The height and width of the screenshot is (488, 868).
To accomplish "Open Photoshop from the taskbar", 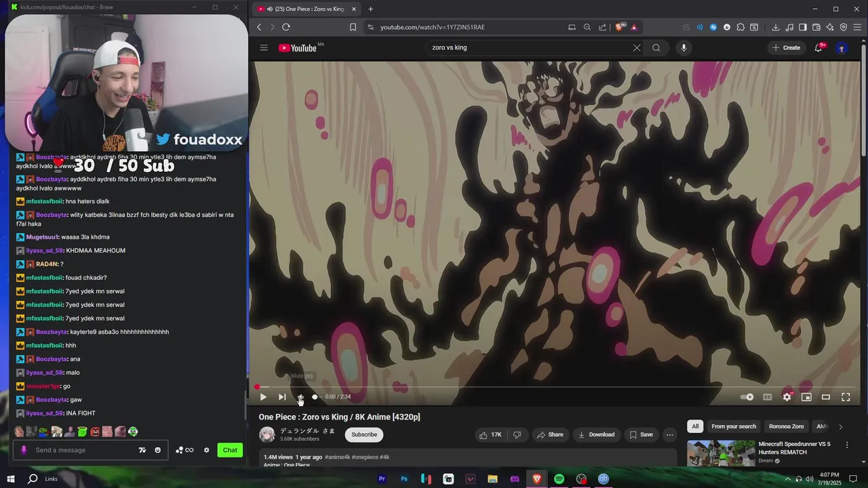I will click(x=404, y=479).
